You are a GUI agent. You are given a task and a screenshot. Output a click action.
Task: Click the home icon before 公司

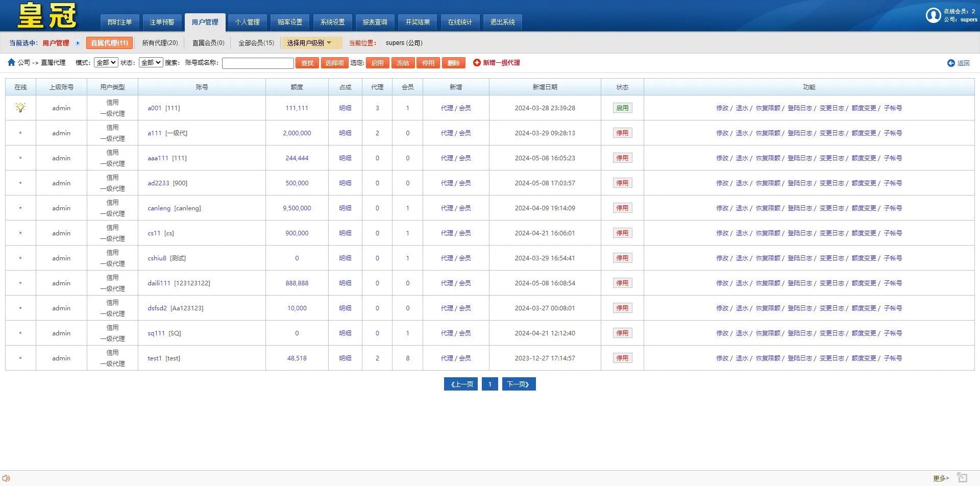coord(11,62)
